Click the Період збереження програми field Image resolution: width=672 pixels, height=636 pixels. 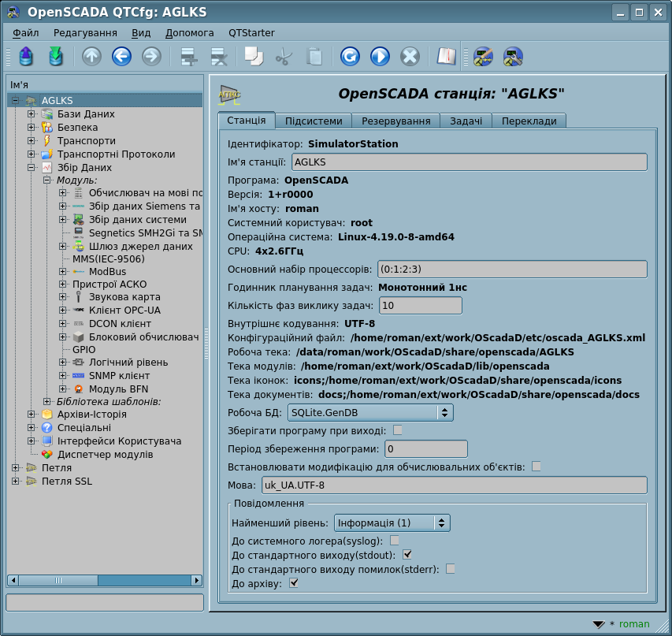(x=426, y=449)
